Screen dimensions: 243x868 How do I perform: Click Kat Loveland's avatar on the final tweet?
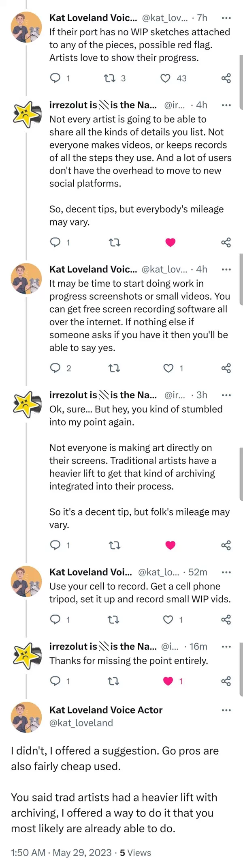(x=26, y=717)
